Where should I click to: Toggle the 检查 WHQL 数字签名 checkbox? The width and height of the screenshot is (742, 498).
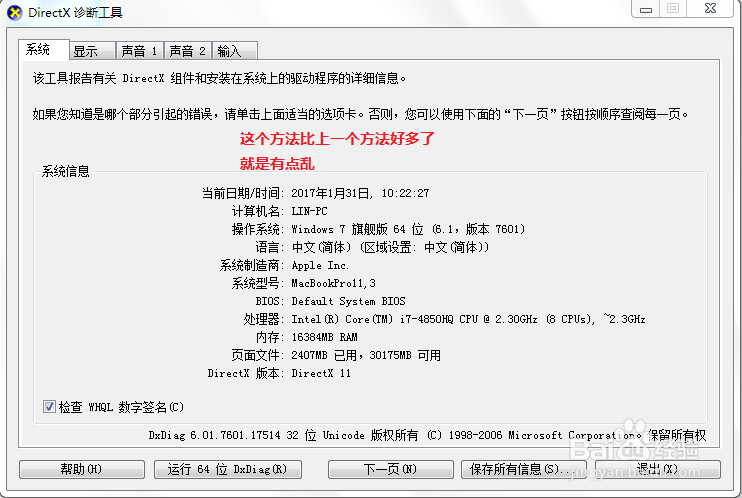pos(49,407)
